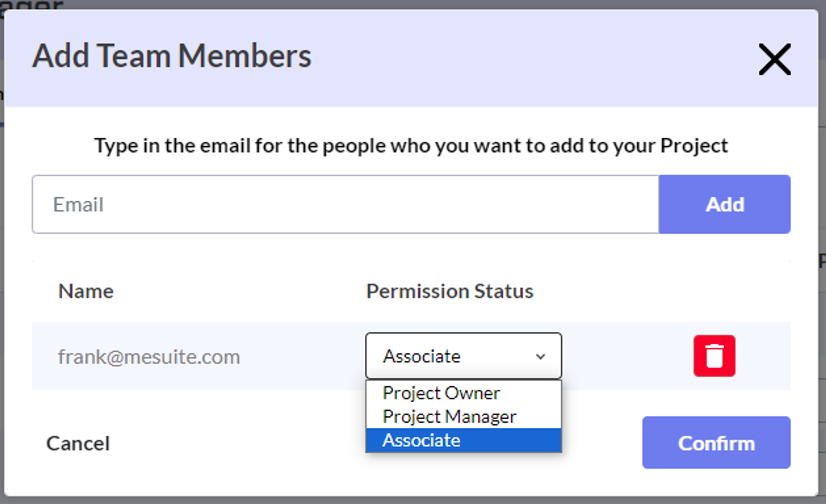Delete frank@mesuite.com with the trash icon
826x504 pixels.
[714, 356]
